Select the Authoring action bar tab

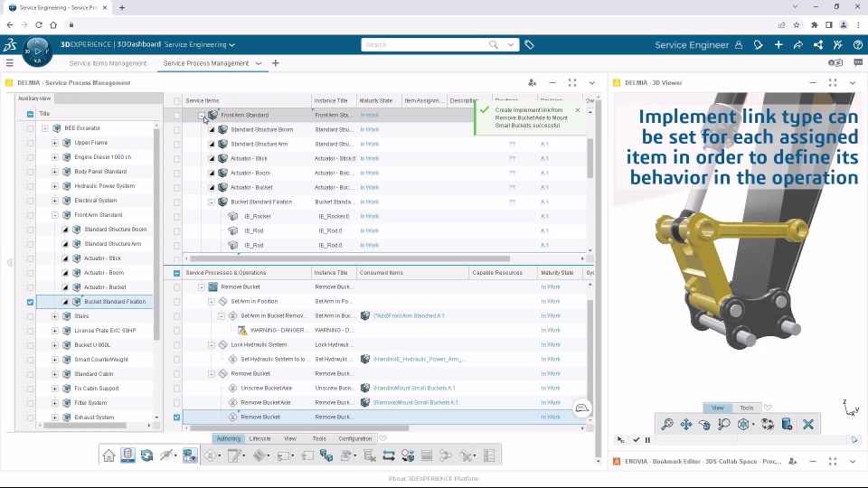tap(229, 439)
